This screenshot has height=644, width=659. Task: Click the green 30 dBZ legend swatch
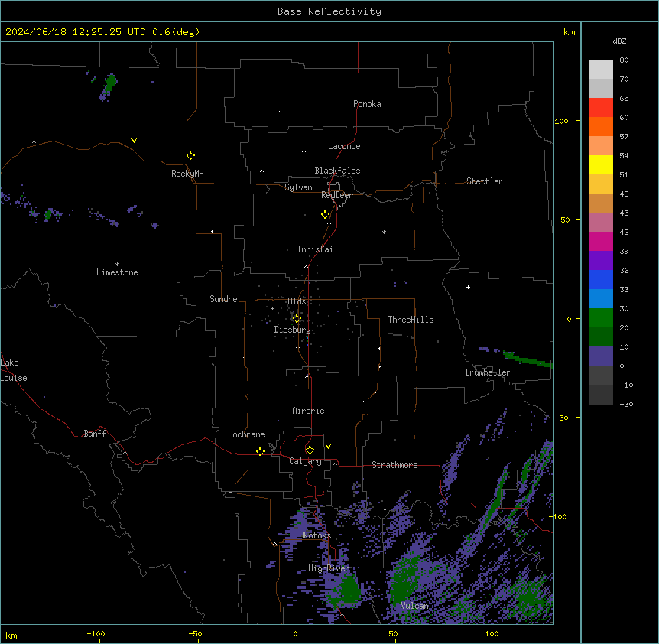[601, 318]
